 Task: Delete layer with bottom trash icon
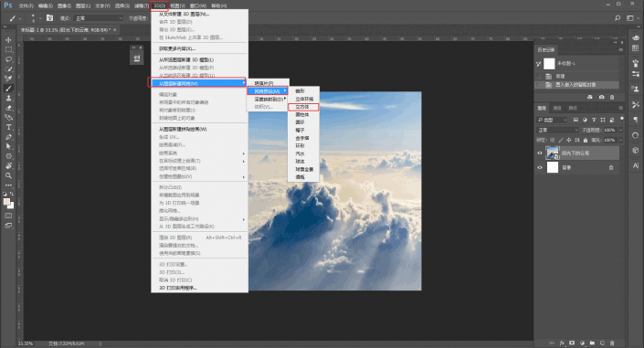(x=612, y=343)
